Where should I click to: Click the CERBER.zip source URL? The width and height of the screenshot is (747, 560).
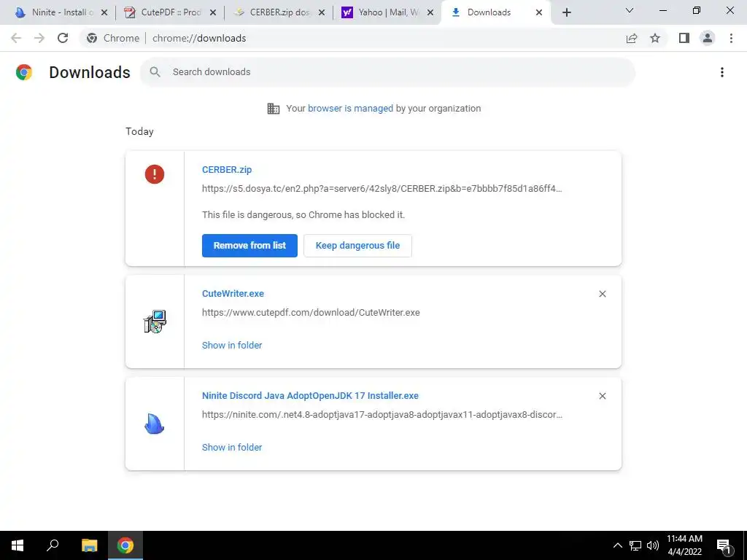click(x=382, y=189)
